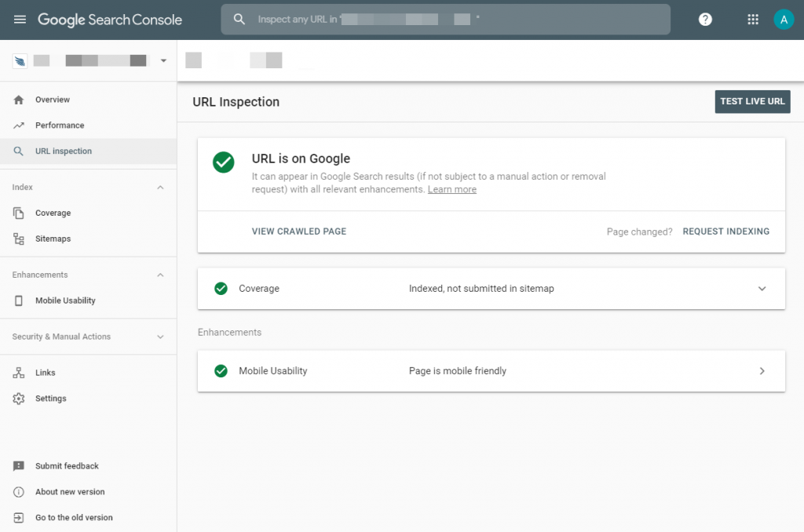Open the Learn more link
This screenshot has height=532, width=804.
click(451, 188)
